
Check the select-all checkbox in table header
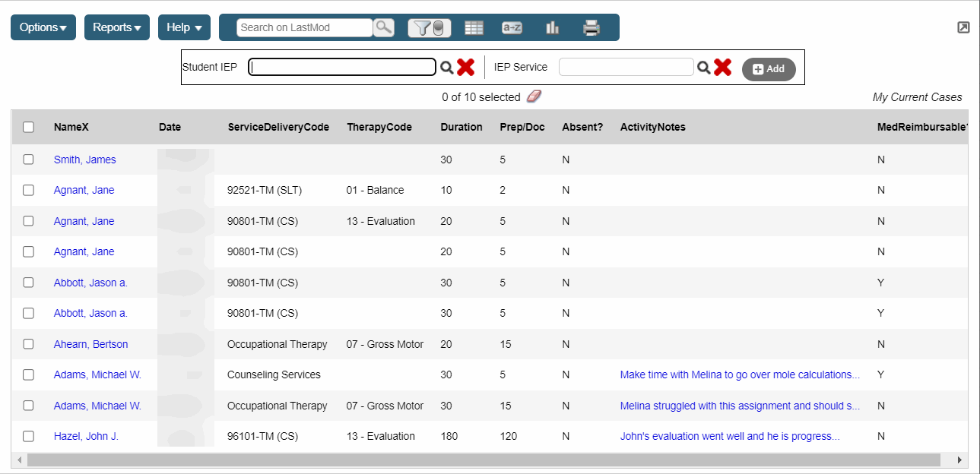point(29,128)
